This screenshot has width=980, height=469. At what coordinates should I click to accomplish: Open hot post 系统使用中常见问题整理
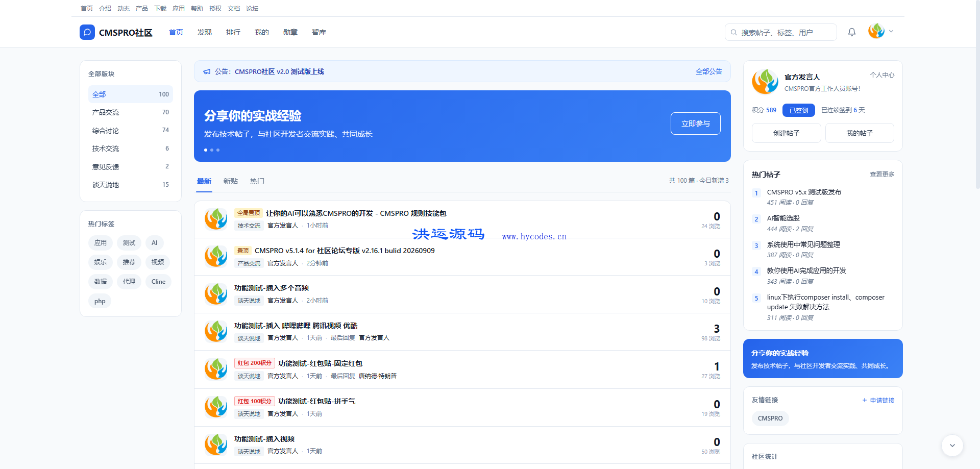point(803,245)
